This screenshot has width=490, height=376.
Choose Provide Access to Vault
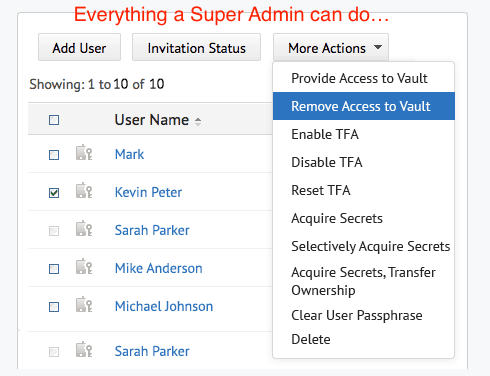tap(364, 78)
